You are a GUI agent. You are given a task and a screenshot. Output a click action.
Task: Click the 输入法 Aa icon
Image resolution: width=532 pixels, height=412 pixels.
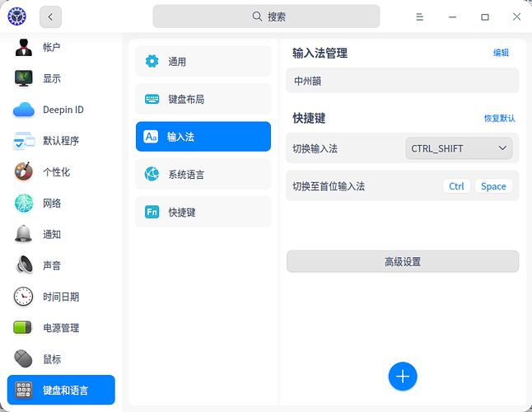151,137
